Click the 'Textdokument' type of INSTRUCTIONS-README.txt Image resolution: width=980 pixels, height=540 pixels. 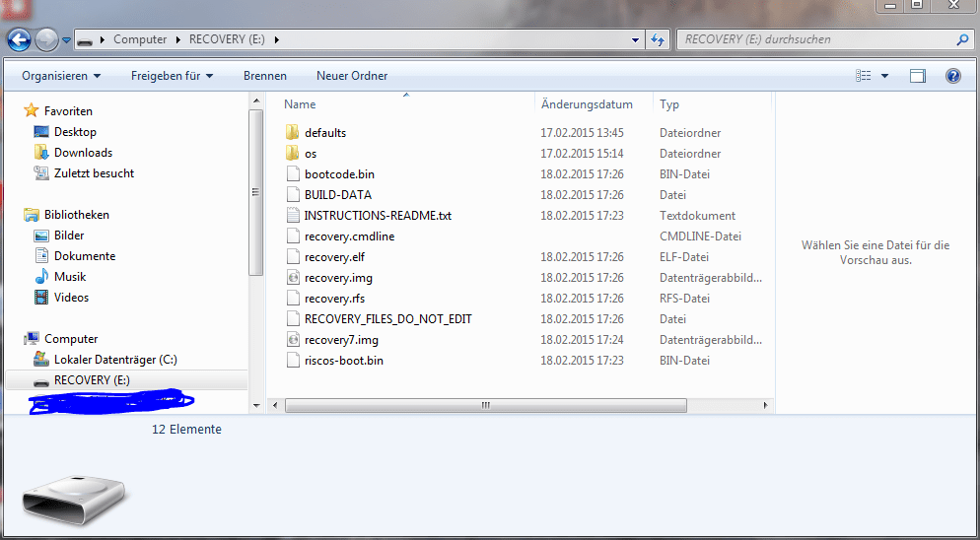pos(697,216)
